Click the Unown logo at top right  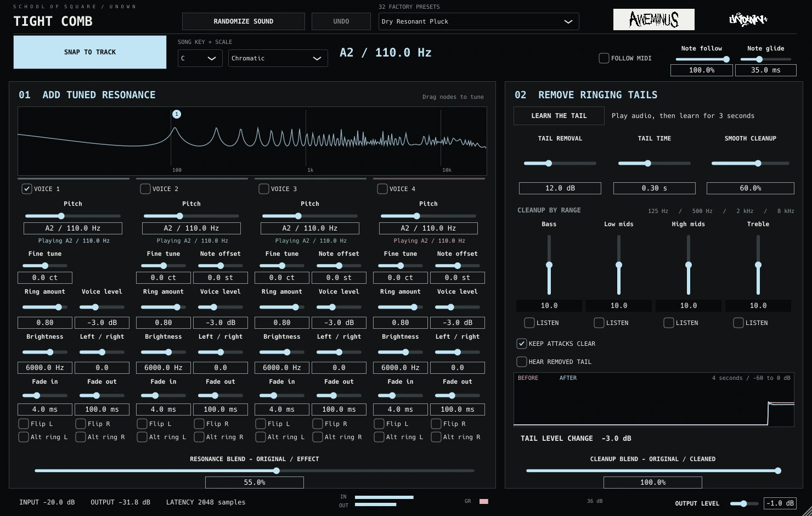pyautogui.click(x=748, y=20)
